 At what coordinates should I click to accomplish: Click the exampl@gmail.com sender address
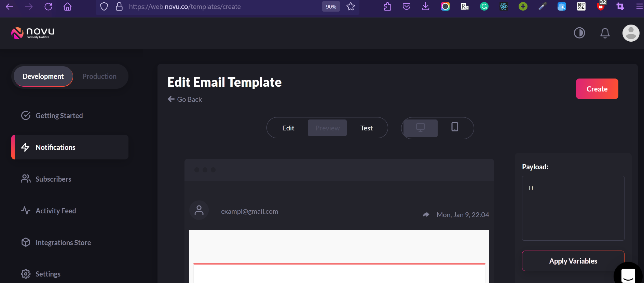(x=249, y=211)
